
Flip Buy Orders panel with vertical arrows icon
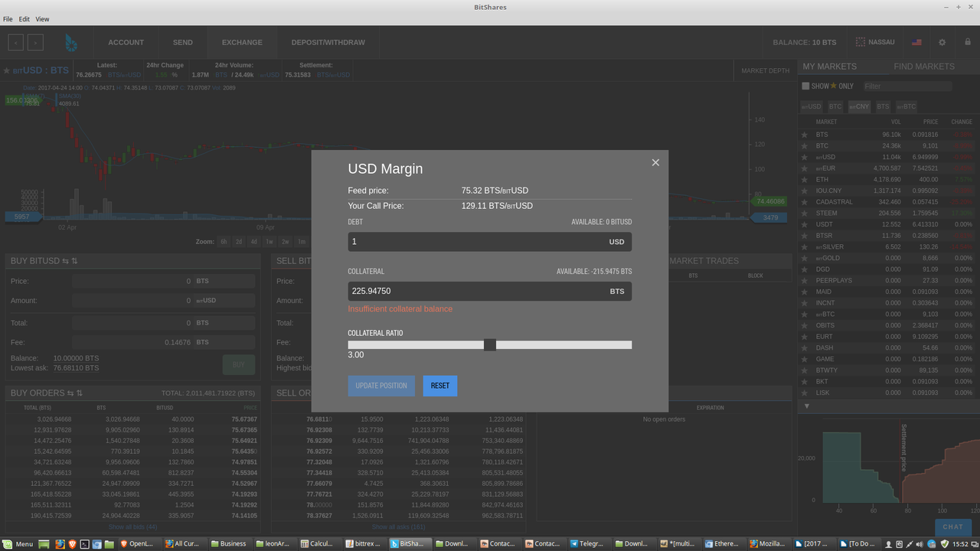tap(80, 393)
